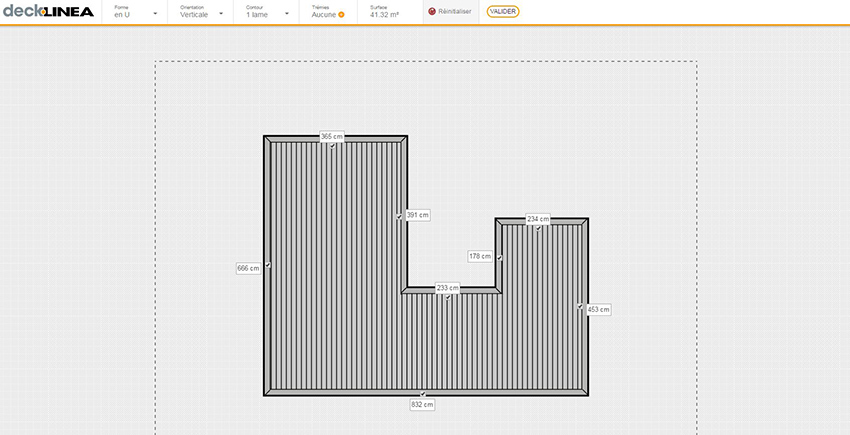Click the 832 cm dimension field
850x435 pixels.
(422, 405)
